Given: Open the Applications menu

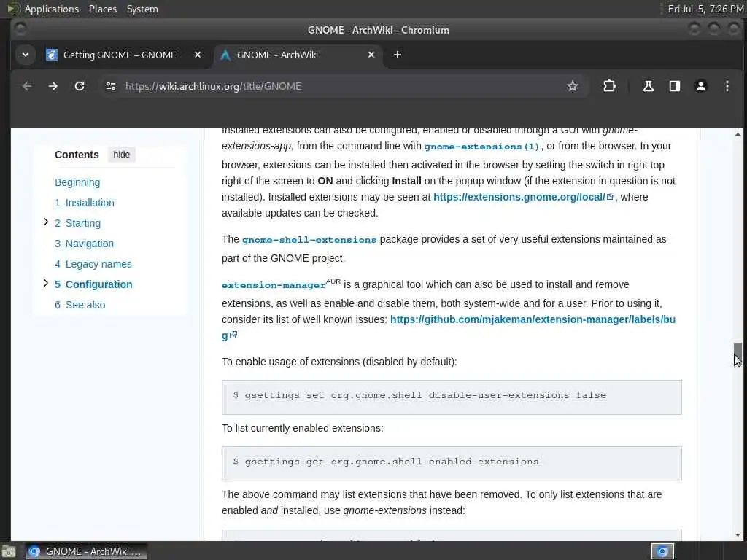Looking at the screenshot, I should click(x=52, y=9).
